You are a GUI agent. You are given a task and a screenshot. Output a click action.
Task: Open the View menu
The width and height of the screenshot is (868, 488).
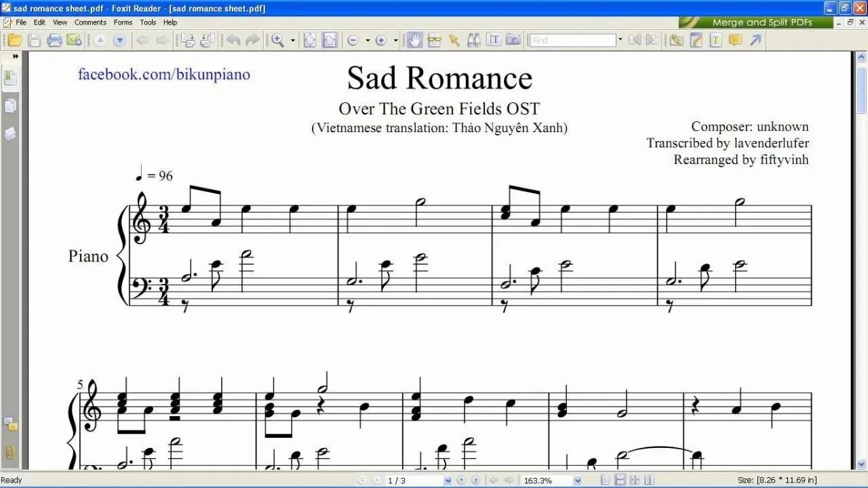pyautogui.click(x=60, y=22)
